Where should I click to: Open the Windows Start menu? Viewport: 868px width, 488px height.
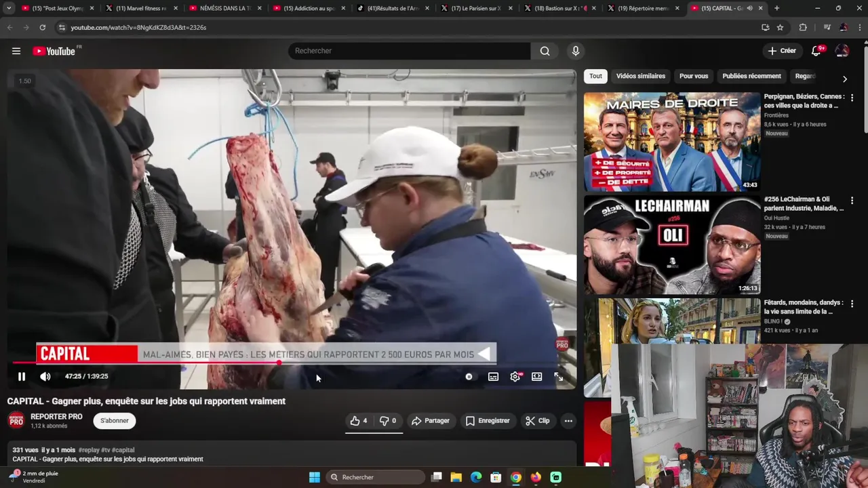[x=315, y=477]
